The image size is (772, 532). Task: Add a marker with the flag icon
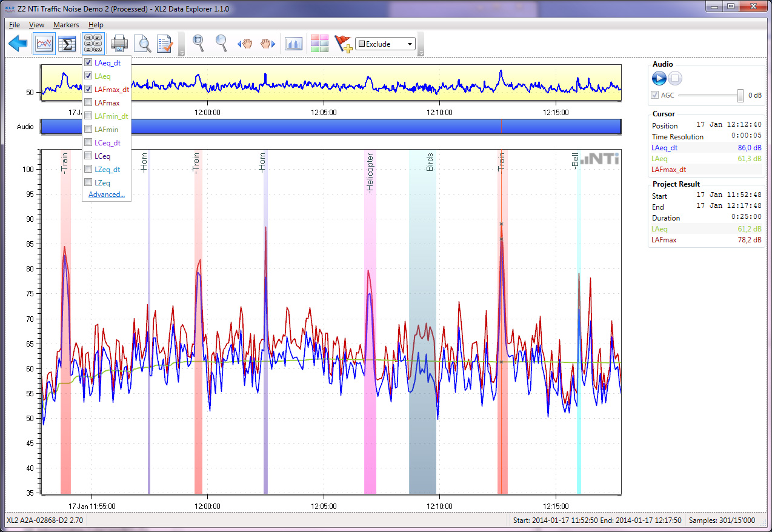(x=343, y=44)
